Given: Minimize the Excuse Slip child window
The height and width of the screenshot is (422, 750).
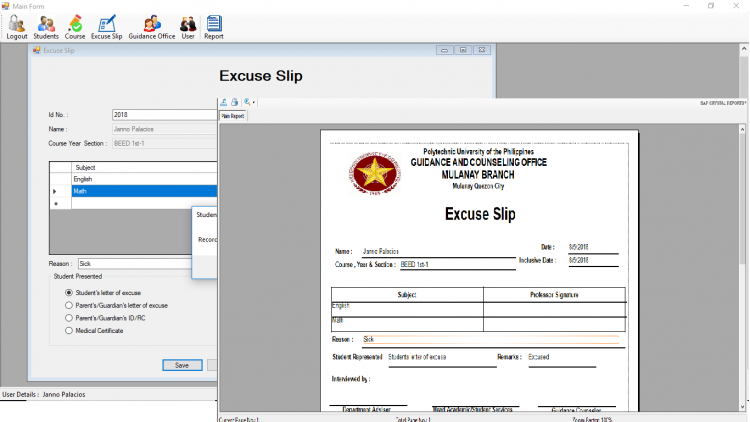Looking at the screenshot, I should [x=444, y=50].
